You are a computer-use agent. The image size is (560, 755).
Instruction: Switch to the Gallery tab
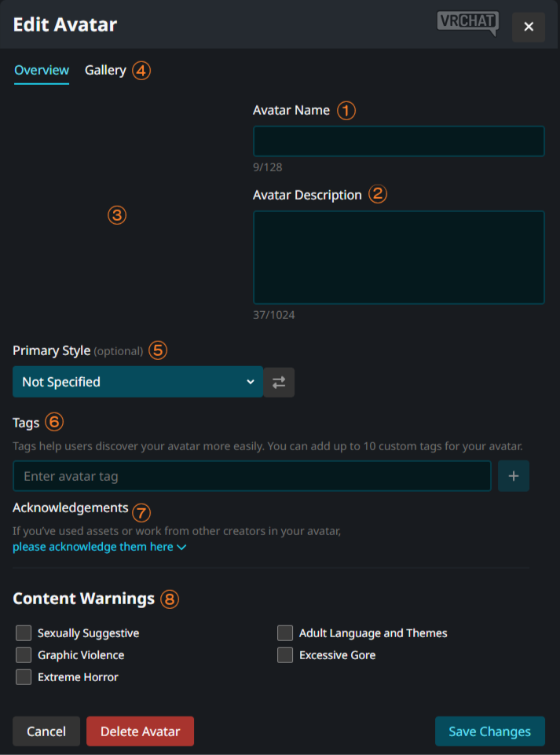pos(105,70)
